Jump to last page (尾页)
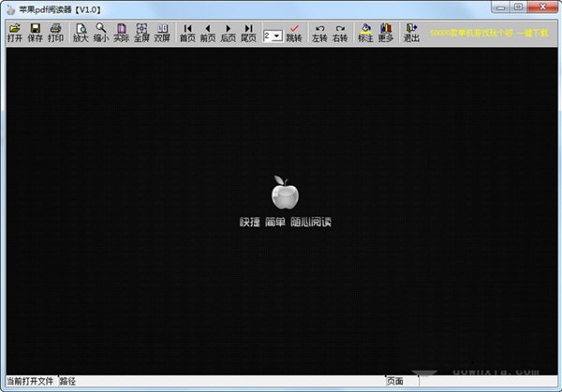Screen dimensions: 562x392 (x=249, y=33)
